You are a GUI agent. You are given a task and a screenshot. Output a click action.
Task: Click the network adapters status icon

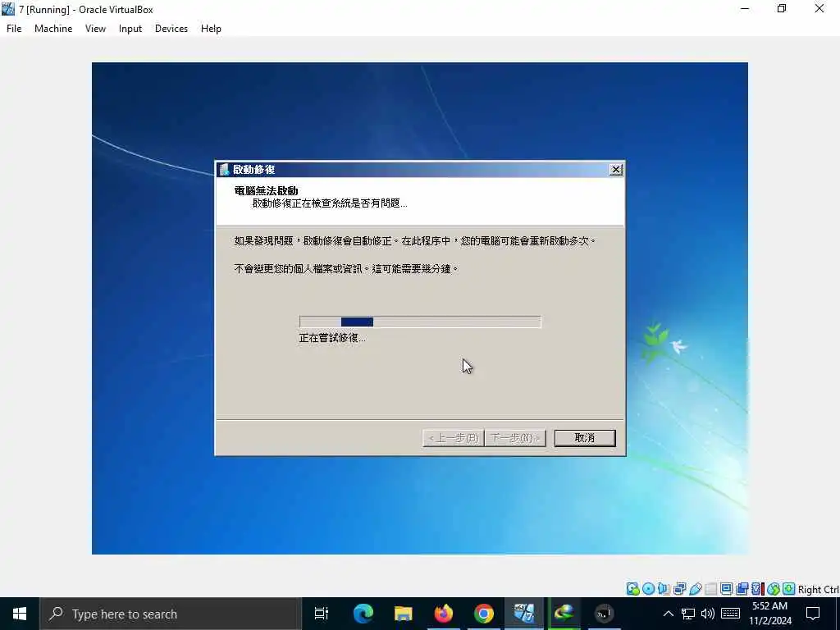coord(679,589)
